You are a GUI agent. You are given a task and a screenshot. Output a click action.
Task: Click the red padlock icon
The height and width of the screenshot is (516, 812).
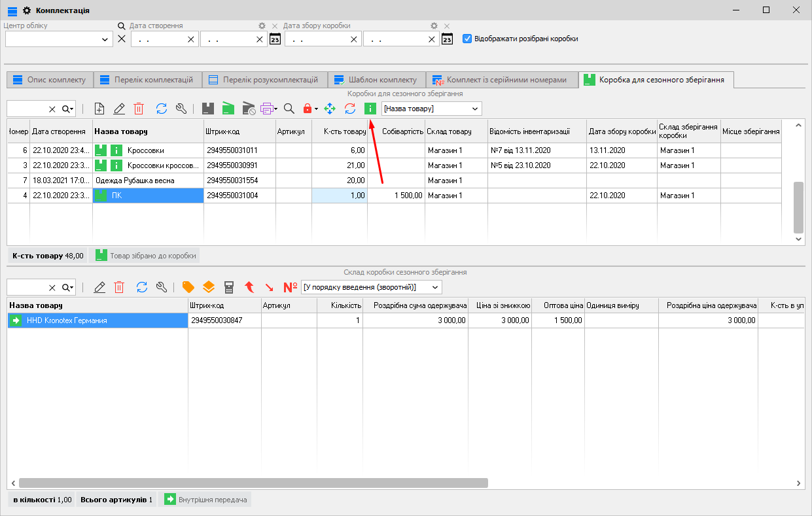pos(307,109)
